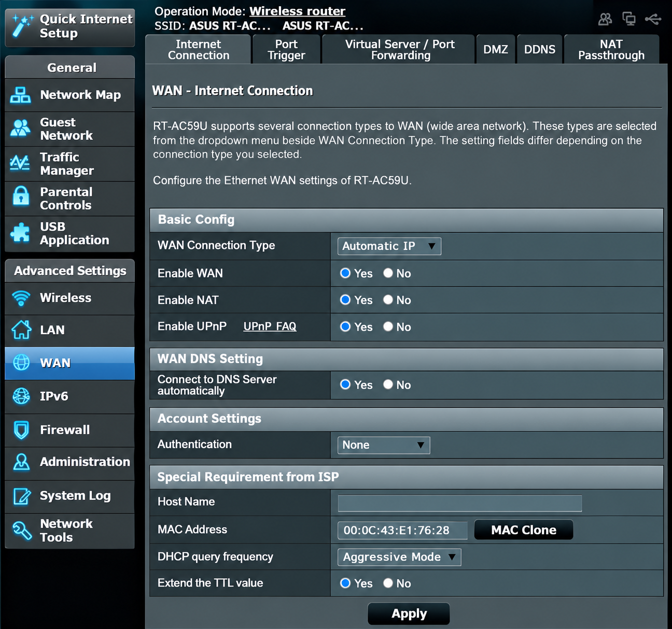Click the Quick Internet Setup wand icon
Viewport: 672px width, 629px height.
pyautogui.click(x=23, y=26)
